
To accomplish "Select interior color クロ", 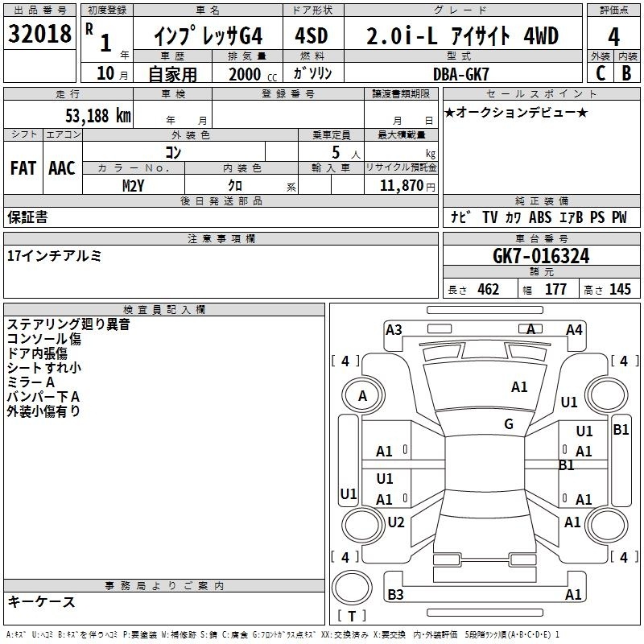I will point(235,186).
